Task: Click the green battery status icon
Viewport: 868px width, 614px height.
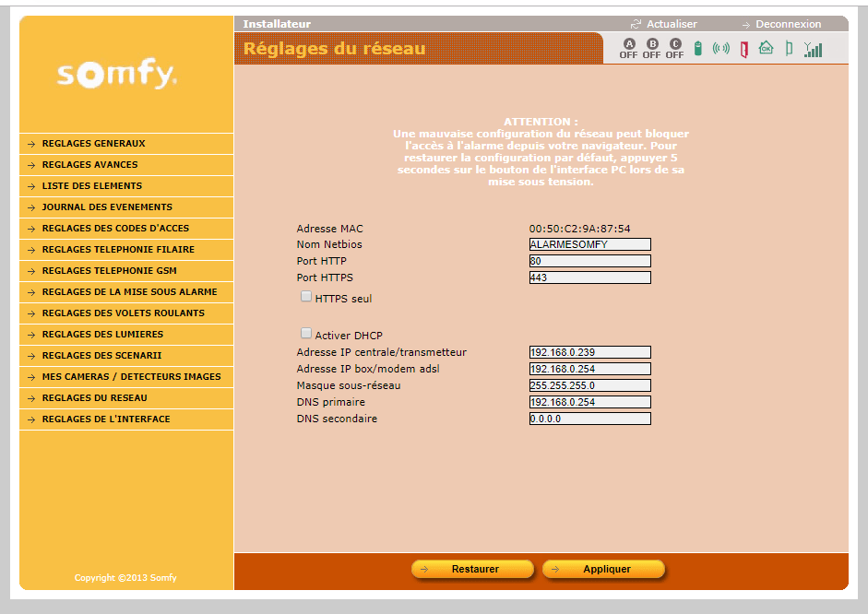Action: click(x=698, y=49)
